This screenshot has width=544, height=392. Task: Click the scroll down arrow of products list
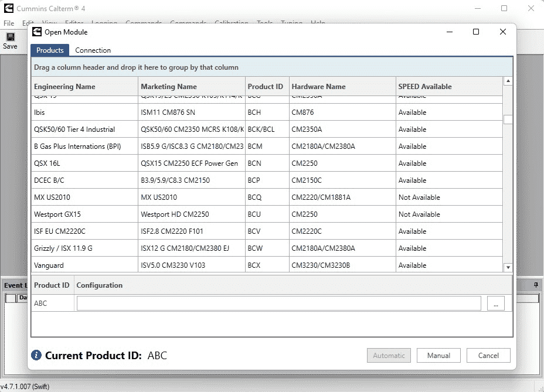pyautogui.click(x=508, y=267)
